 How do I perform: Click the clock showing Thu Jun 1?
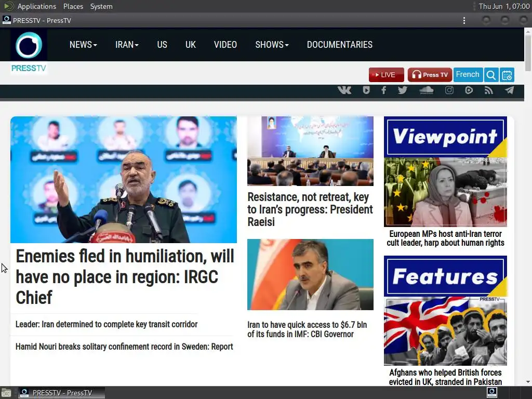504,6
